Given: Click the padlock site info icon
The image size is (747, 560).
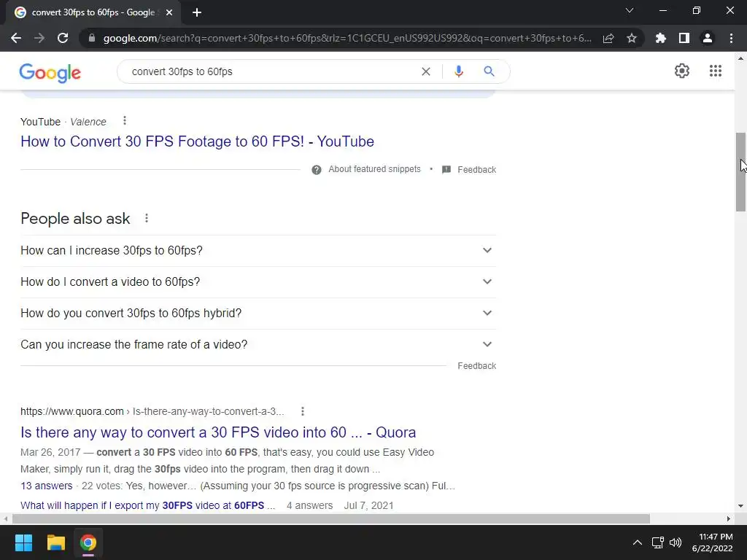Looking at the screenshot, I should click(92, 38).
